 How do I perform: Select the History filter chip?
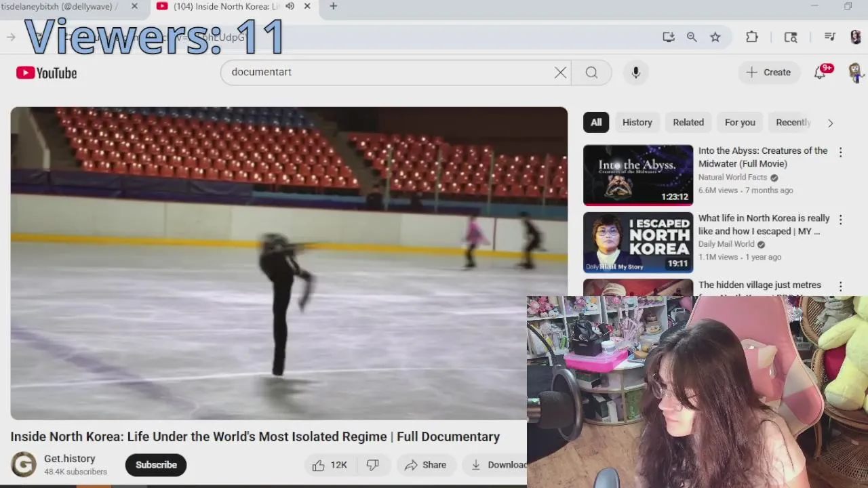(637, 123)
